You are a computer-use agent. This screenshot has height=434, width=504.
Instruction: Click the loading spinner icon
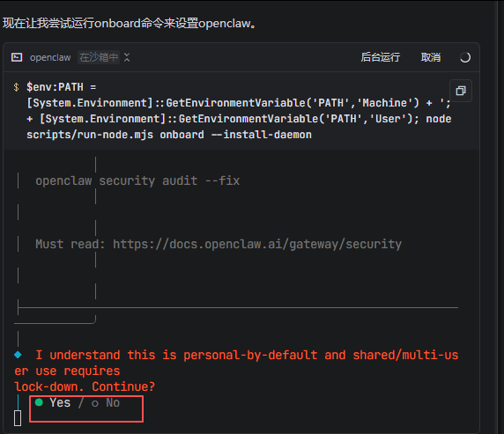(464, 57)
